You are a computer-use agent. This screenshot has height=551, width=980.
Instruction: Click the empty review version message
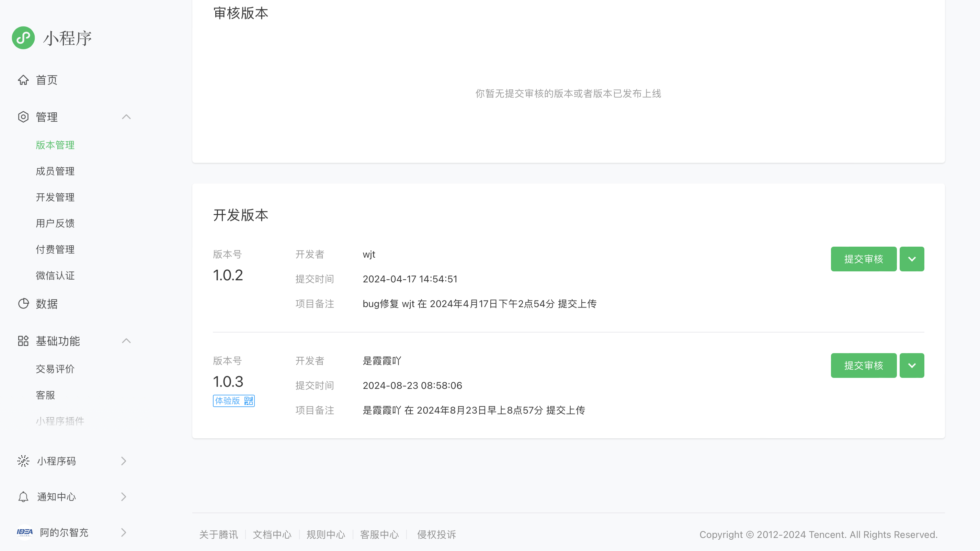[568, 94]
